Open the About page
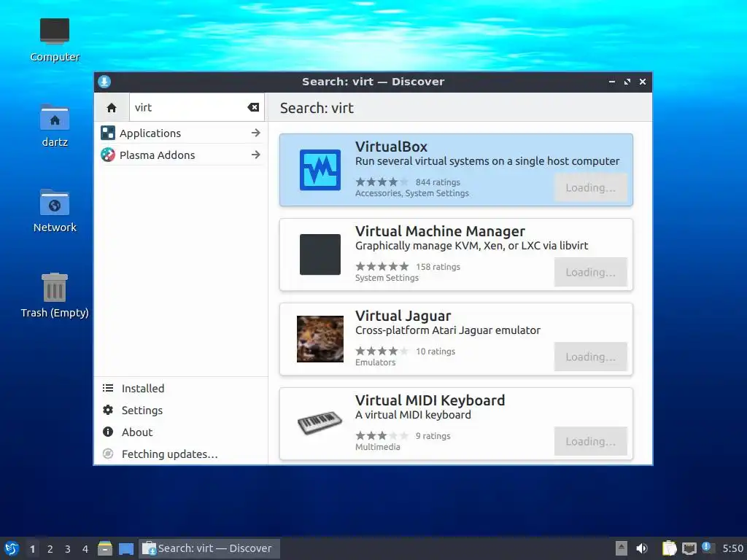 pos(181,432)
